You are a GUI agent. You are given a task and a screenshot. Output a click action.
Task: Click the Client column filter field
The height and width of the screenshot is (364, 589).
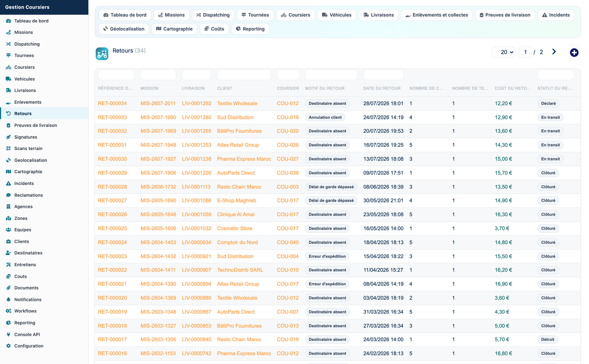(244, 75)
